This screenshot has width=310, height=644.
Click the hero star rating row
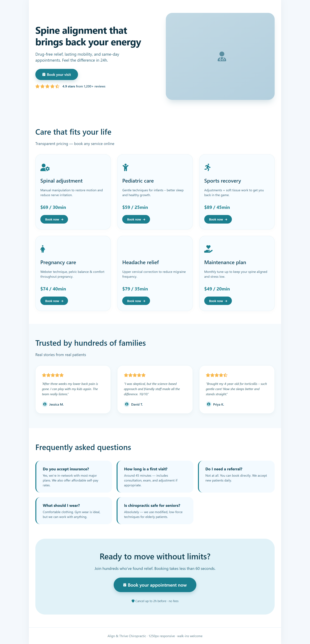tap(47, 86)
